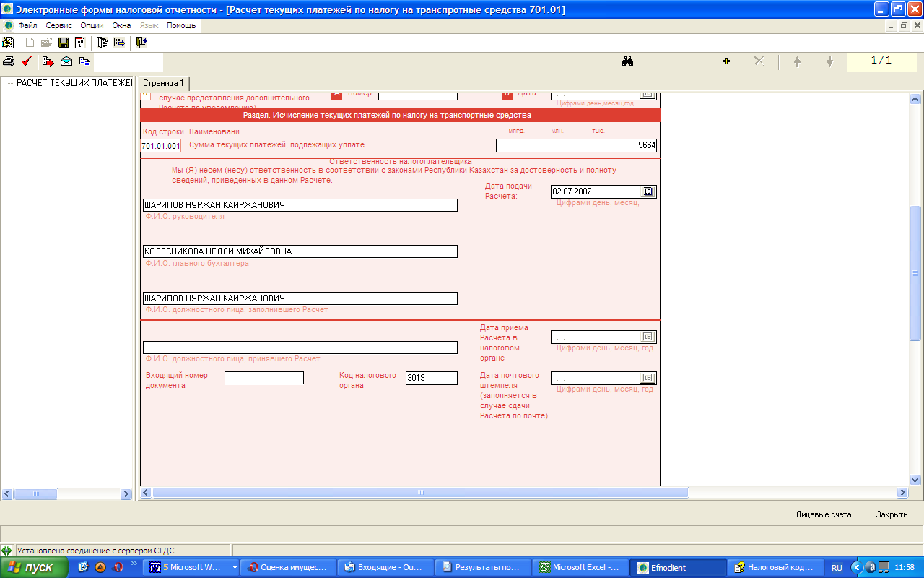
Task: Click the Лицевые счета button
Action: (824, 514)
